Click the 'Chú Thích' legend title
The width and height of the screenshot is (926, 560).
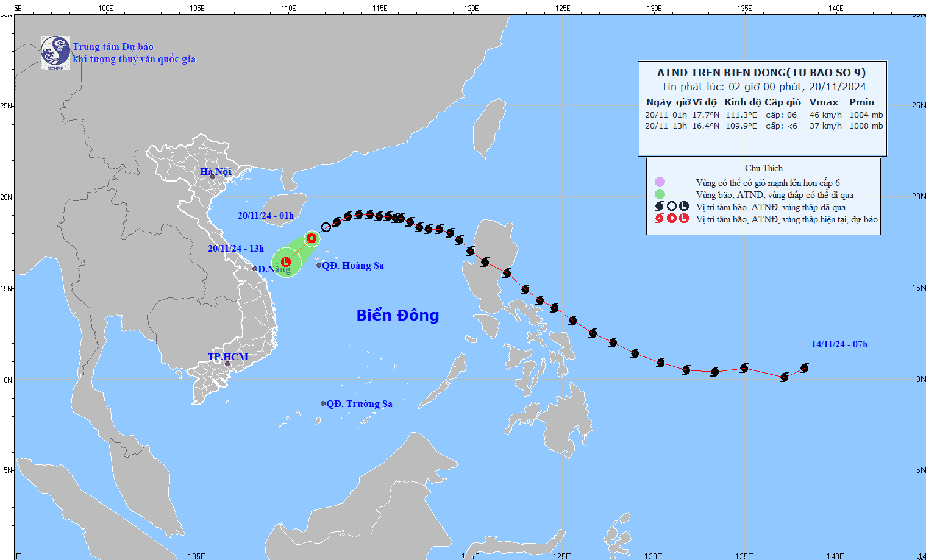point(764,168)
